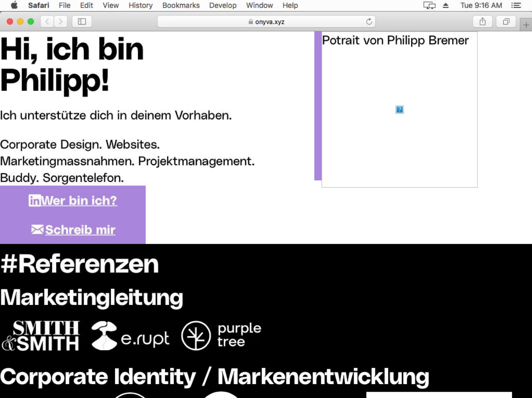This screenshot has height=398, width=532.
Task: Click the 'Marketingmassnahmen. Projektmanagement.' text line
Action: (127, 161)
